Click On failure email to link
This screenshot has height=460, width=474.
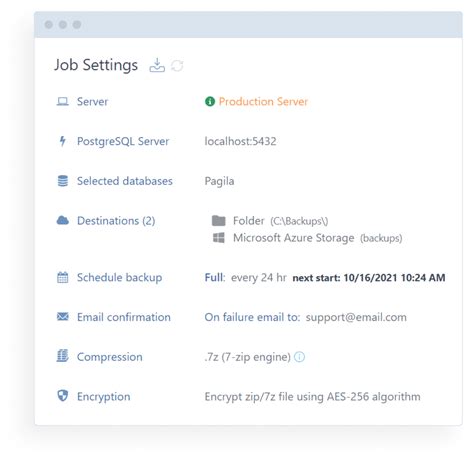(252, 317)
